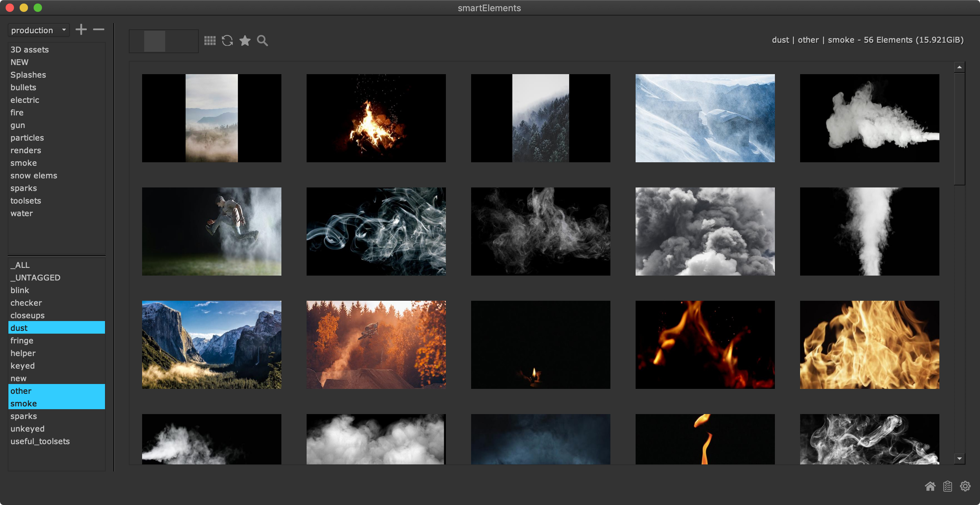The height and width of the screenshot is (505, 980).
Task: Select the 'fire' category
Action: click(x=17, y=112)
